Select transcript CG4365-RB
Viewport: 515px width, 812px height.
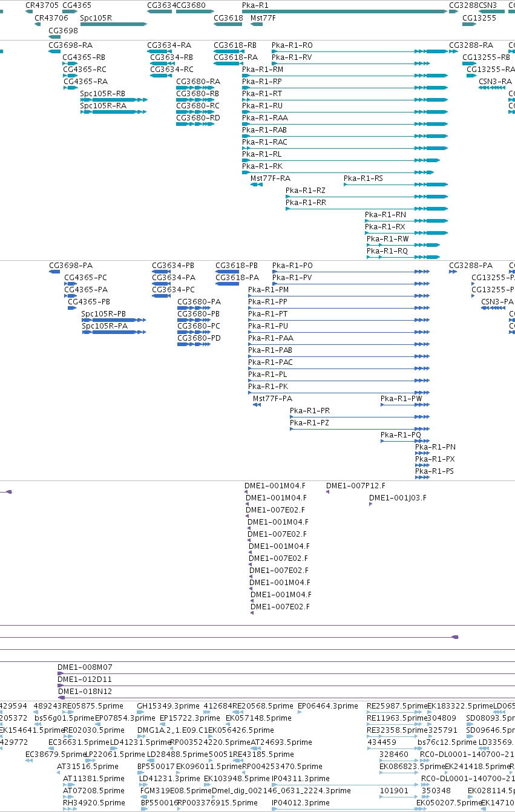click(x=84, y=57)
